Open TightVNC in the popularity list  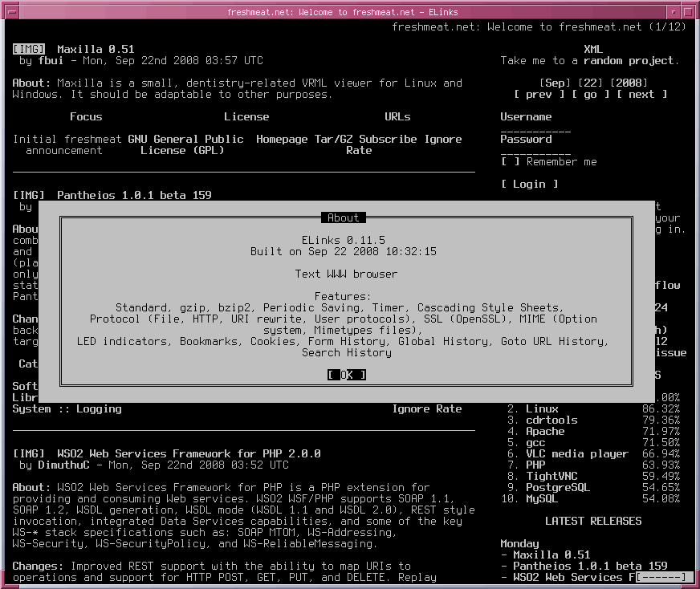coord(551,476)
